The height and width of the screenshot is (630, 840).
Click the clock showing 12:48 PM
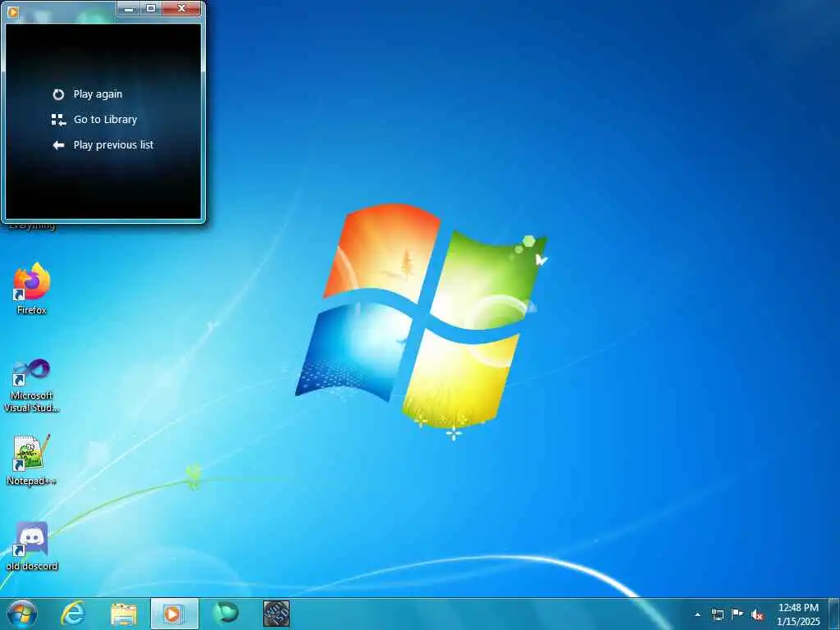tap(798, 608)
